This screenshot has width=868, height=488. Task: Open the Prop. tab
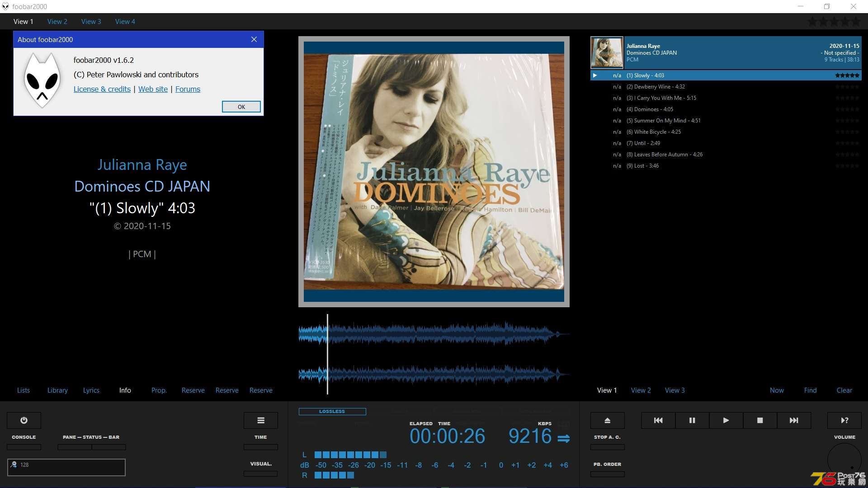pos(159,390)
